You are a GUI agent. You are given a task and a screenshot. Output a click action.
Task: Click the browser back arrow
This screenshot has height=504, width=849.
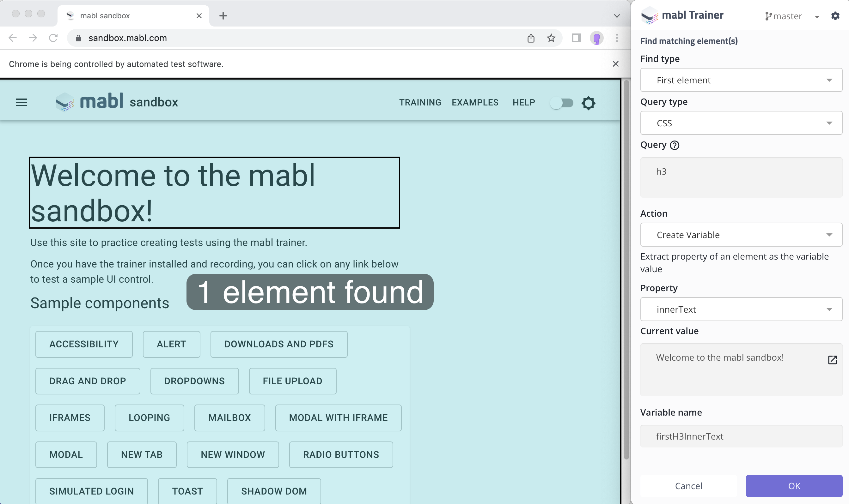point(13,38)
